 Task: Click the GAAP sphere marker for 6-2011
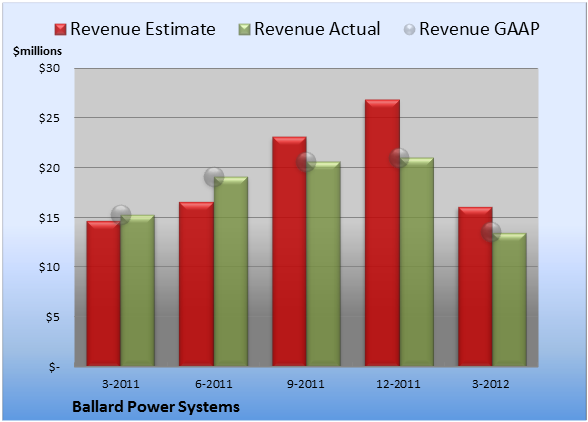click(214, 177)
